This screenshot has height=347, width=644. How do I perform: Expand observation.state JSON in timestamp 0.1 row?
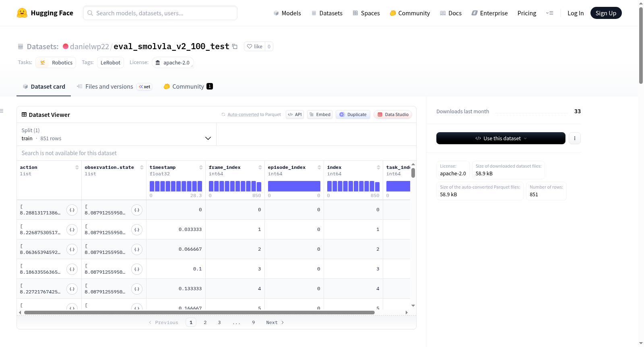tap(137, 269)
